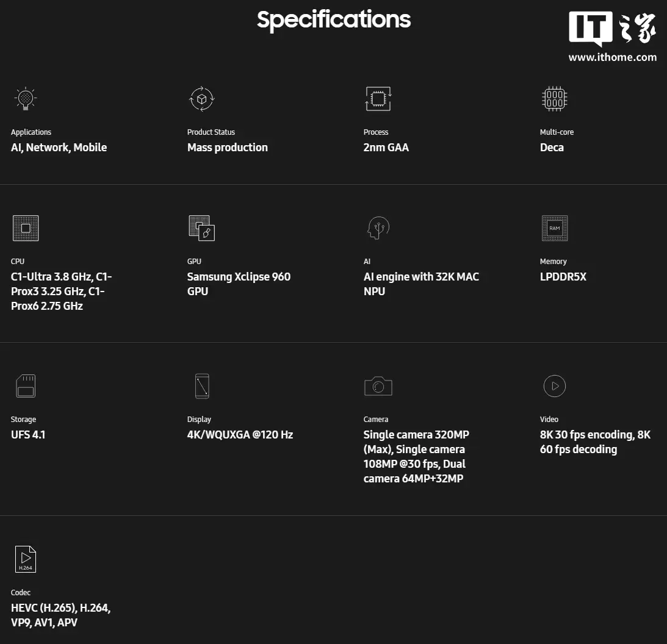Click the Applications lightbulb icon
667x644 pixels.
[x=25, y=98]
